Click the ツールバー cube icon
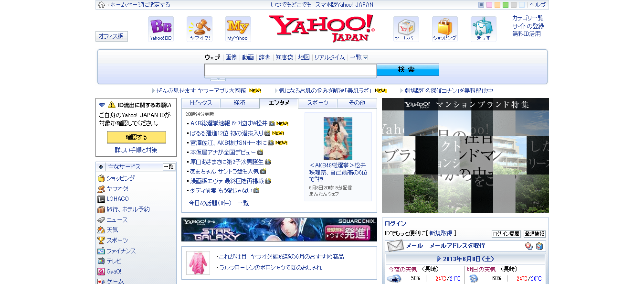 (x=406, y=29)
